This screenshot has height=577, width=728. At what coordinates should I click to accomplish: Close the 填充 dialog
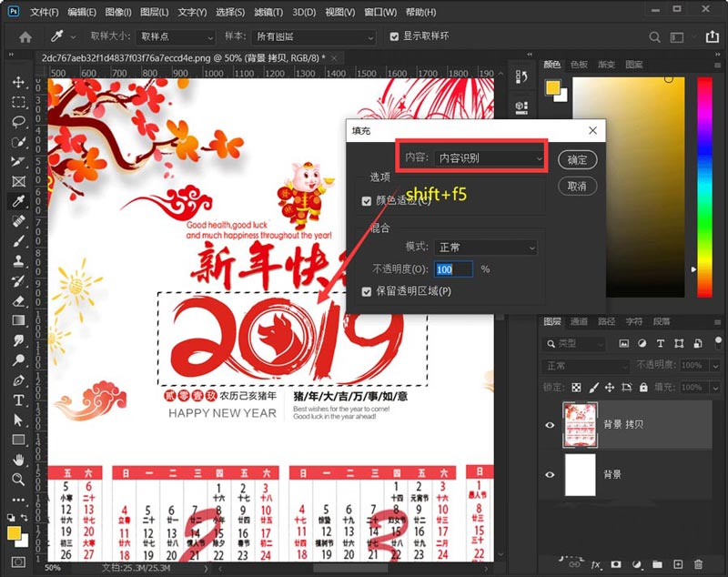[593, 131]
